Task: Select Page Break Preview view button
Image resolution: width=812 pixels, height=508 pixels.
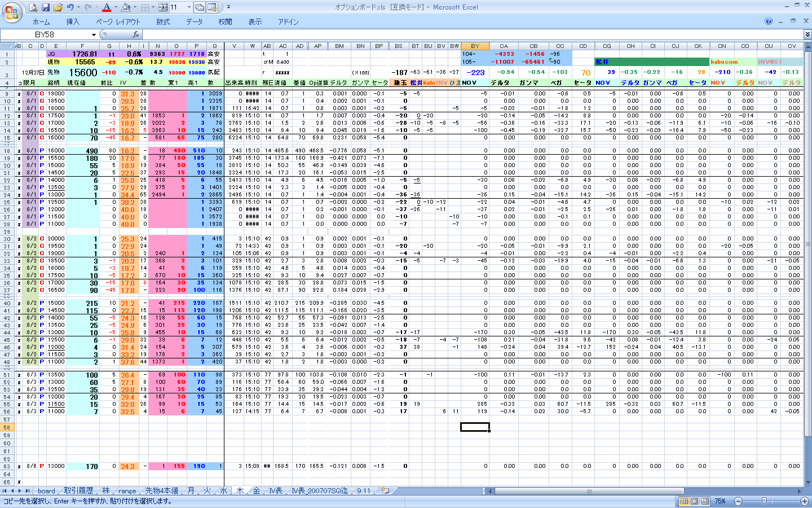Action: pos(705,501)
